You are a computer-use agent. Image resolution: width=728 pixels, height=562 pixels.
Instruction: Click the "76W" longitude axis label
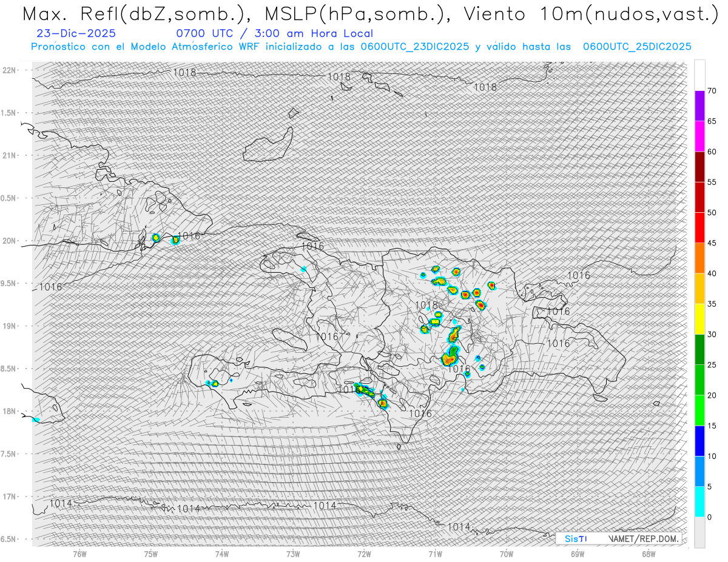[x=79, y=554]
